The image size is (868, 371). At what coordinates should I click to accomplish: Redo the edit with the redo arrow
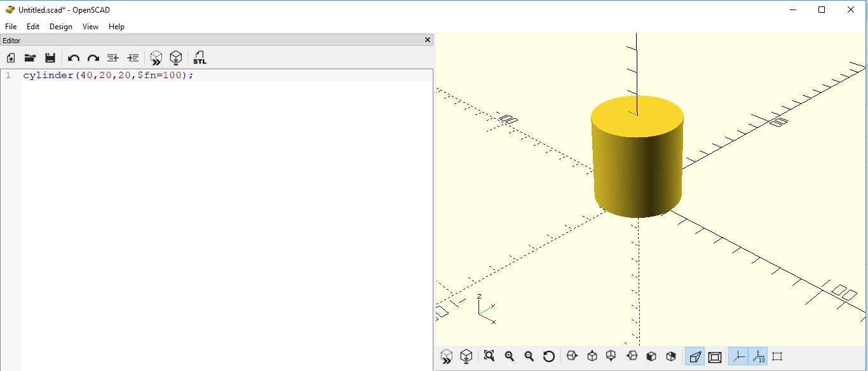[x=93, y=57]
